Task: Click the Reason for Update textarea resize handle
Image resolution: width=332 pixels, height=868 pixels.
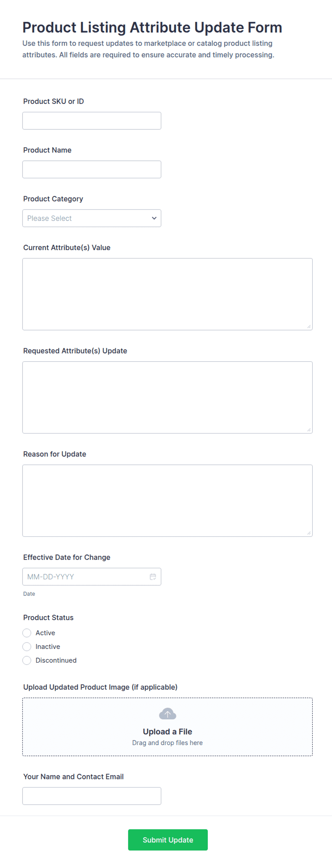Action: [x=309, y=533]
